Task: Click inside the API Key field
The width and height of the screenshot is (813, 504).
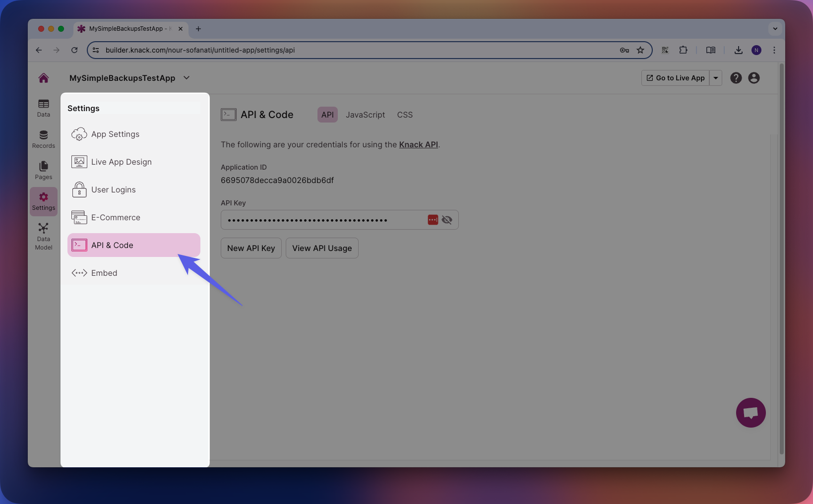Action: pos(322,220)
